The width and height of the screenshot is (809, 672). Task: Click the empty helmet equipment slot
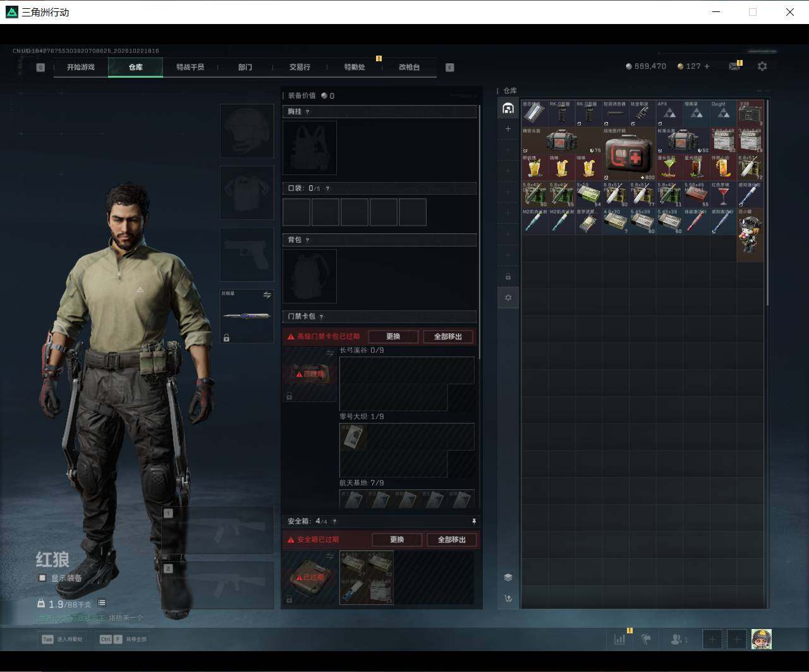(246, 131)
